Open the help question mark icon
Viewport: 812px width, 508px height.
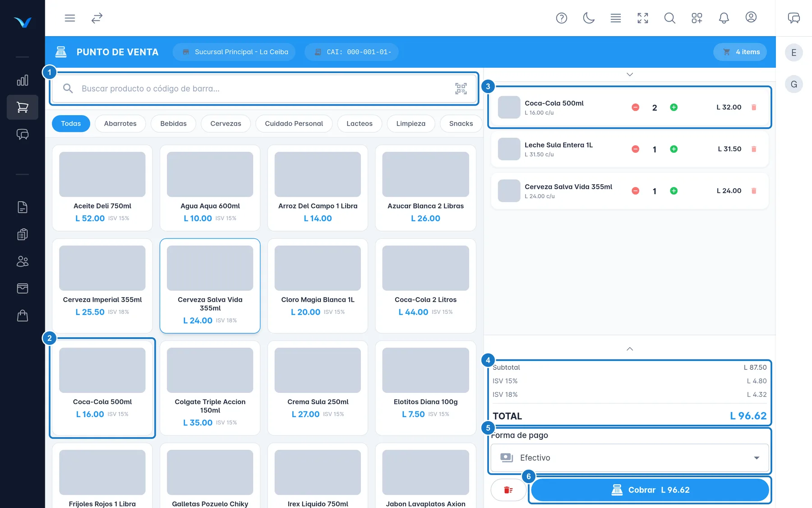coord(562,18)
